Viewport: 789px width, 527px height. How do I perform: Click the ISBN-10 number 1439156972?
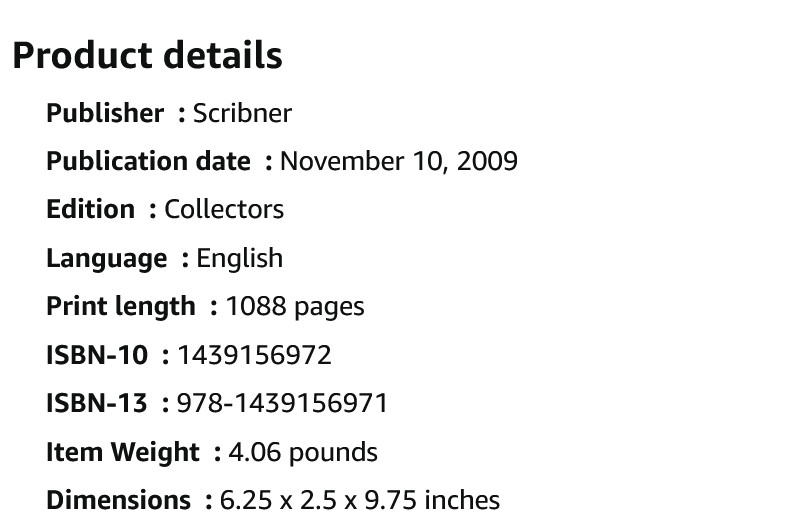pos(255,355)
